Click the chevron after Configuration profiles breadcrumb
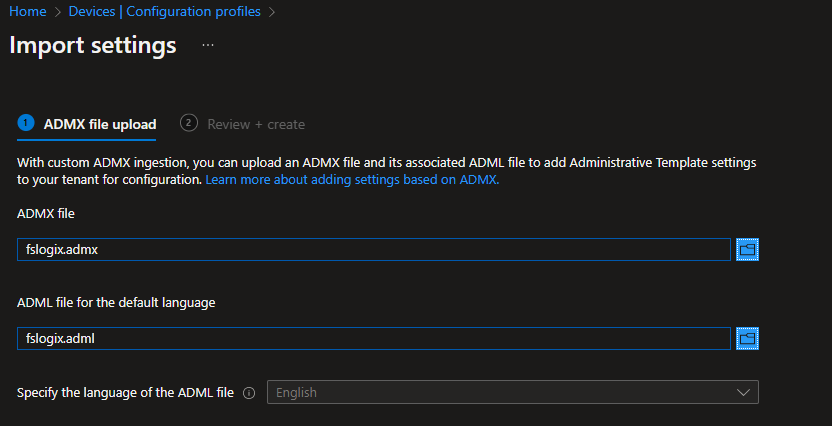 coord(272,12)
